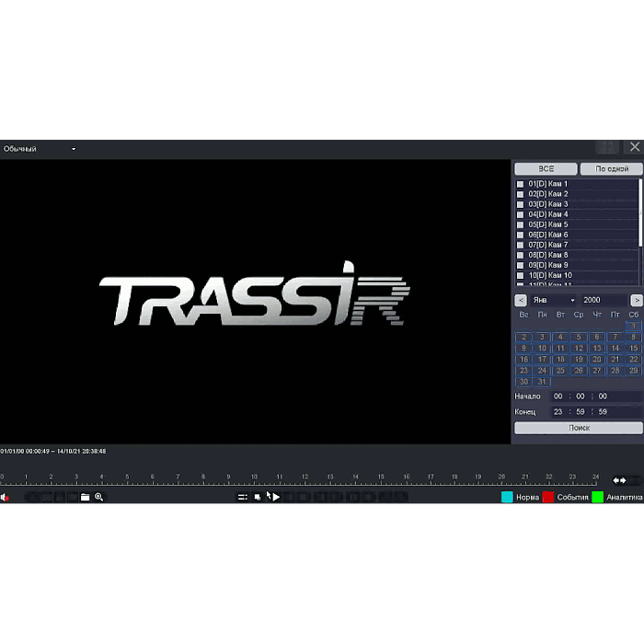This screenshot has width=644, height=644.
Task: Check camera 04[D] Кам 4
Action: click(520, 214)
